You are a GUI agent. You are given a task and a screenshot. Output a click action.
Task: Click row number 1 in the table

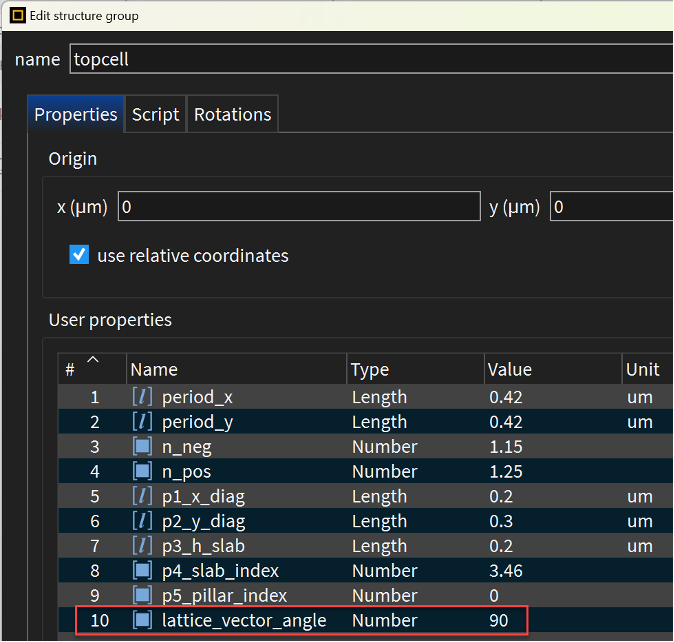click(x=95, y=397)
